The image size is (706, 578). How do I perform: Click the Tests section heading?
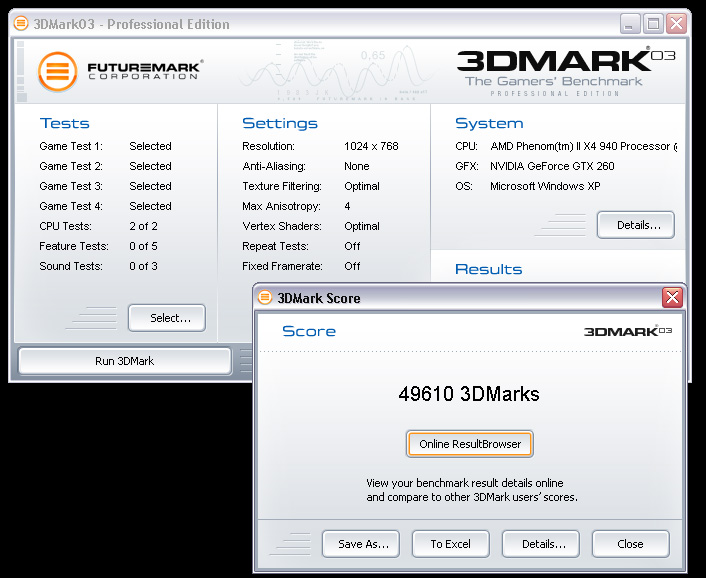pos(64,123)
